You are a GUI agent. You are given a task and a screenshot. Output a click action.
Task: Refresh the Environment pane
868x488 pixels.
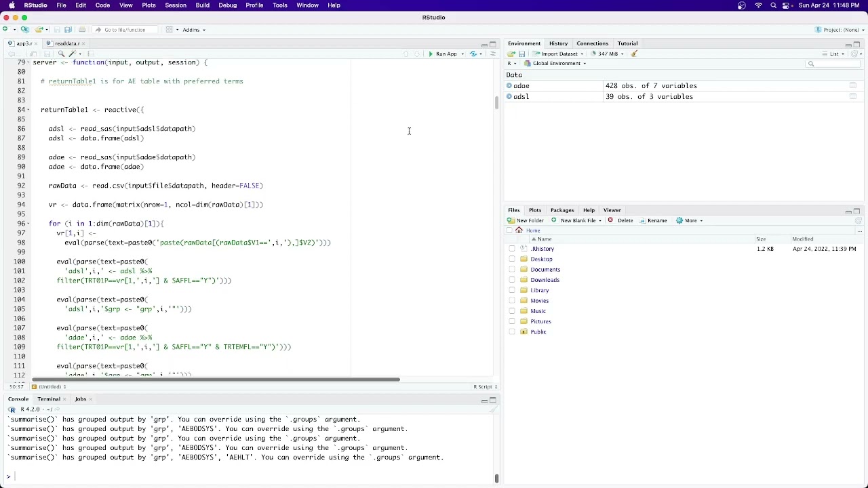tap(855, 54)
